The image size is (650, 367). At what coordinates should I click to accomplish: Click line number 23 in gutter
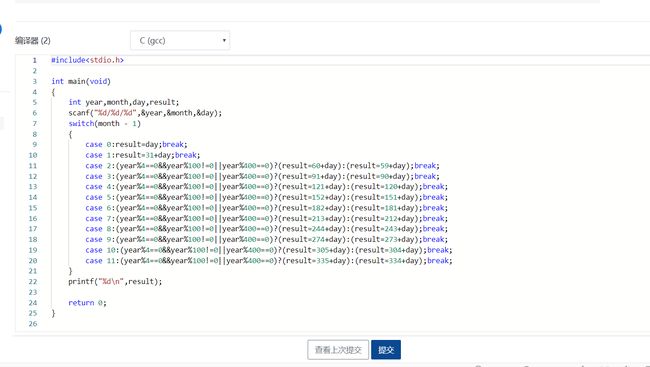pos(33,292)
